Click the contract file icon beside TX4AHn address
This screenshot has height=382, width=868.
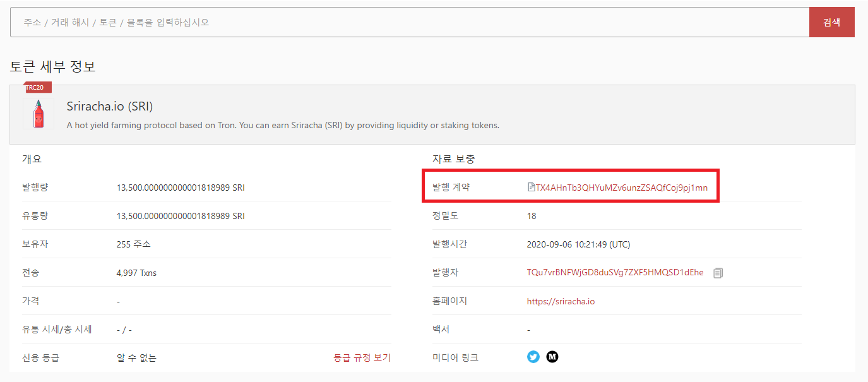(x=531, y=188)
